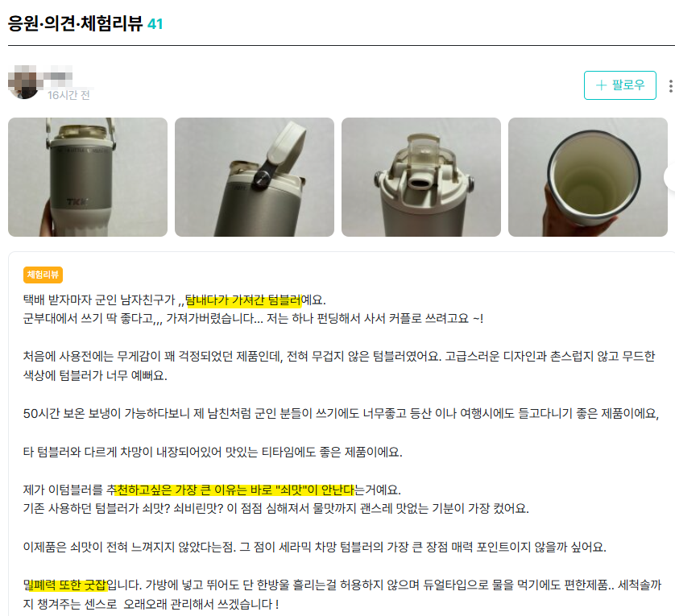Follow the reviewer with 팔로우 button

620,85
